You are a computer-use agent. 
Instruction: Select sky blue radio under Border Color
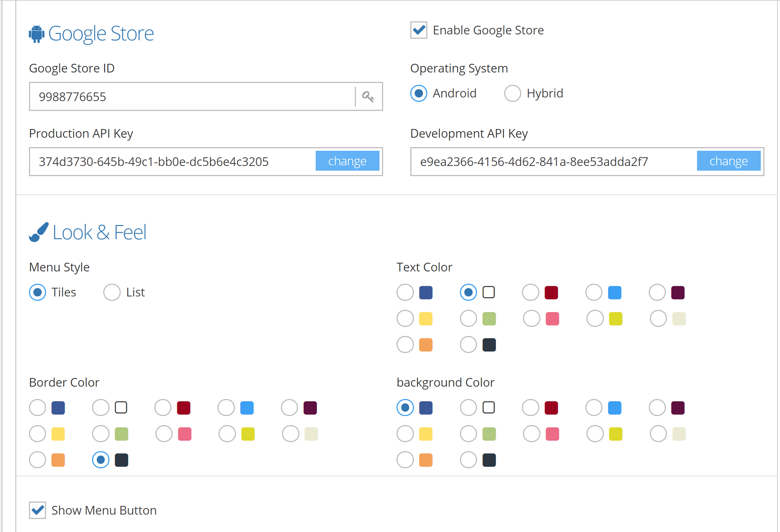click(x=226, y=408)
